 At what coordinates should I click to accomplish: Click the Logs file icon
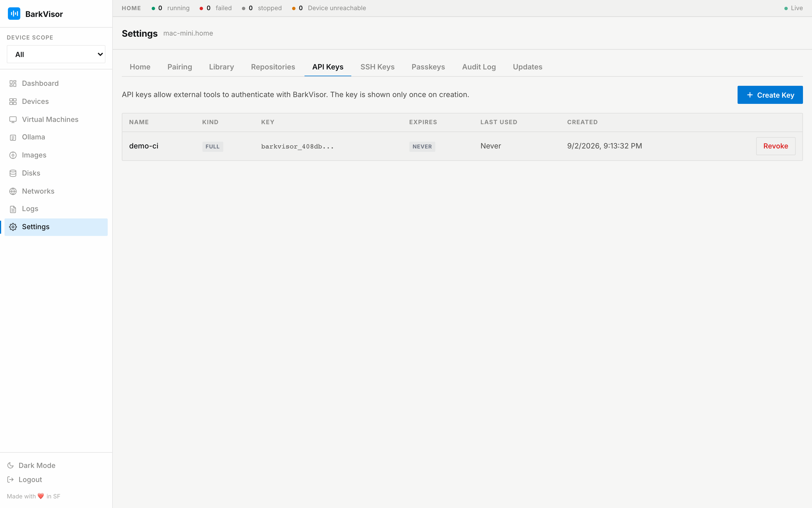(13, 209)
